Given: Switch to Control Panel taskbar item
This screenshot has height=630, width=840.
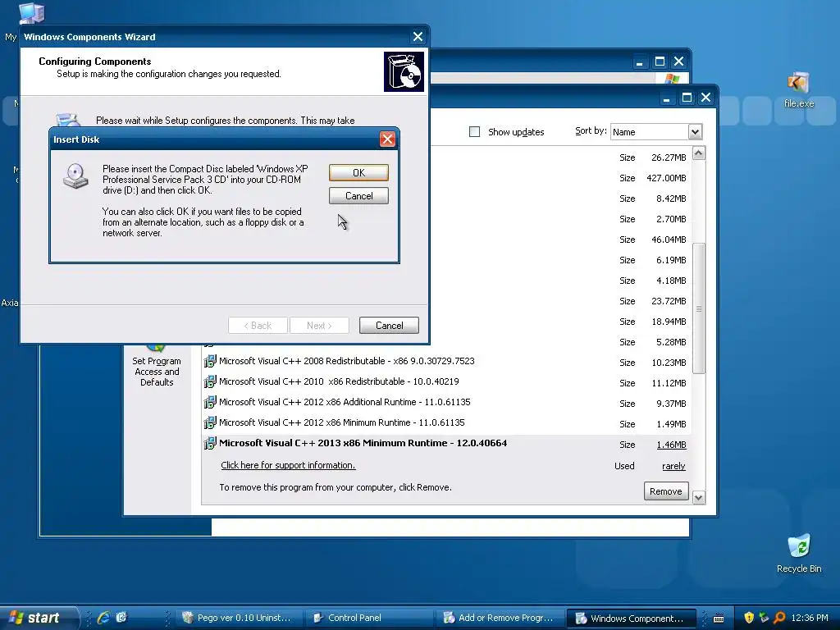Looking at the screenshot, I should coord(368,618).
